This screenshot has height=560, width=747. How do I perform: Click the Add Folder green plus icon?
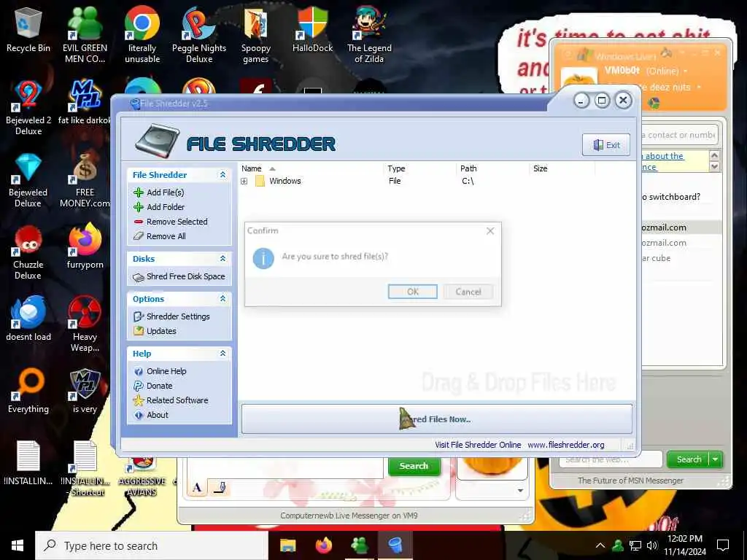[x=139, y=207]
